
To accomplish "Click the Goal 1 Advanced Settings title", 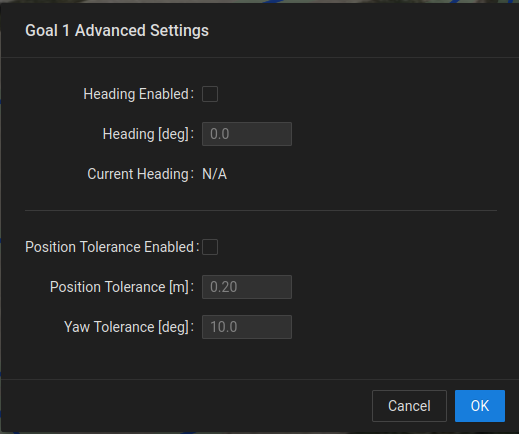I will point(117,30).
